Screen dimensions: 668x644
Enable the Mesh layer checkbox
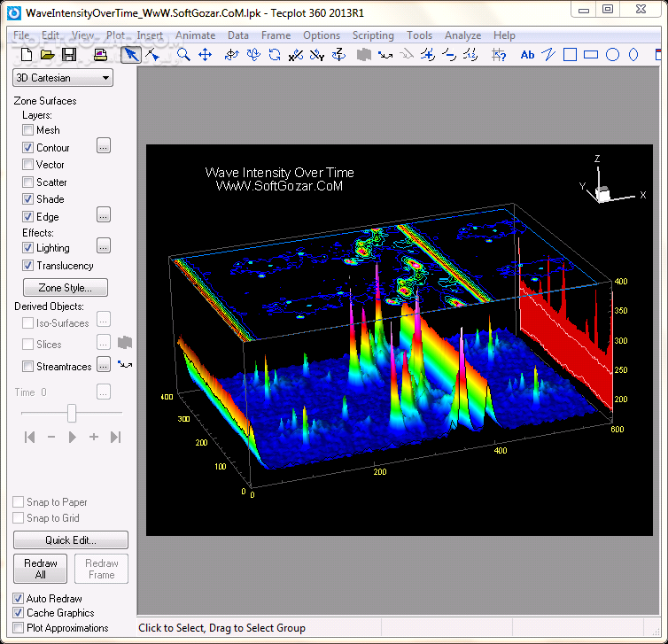(27, 129)
